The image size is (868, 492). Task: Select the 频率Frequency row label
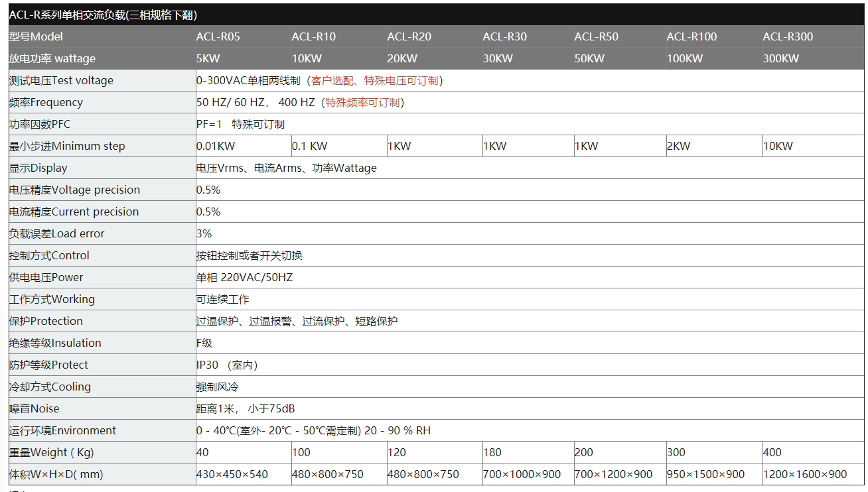(x=46, y=102)
